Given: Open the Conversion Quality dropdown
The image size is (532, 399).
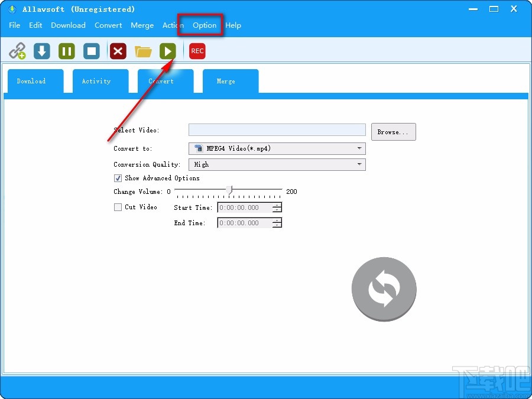Looking at the screenshot, I should click(277, 164).
